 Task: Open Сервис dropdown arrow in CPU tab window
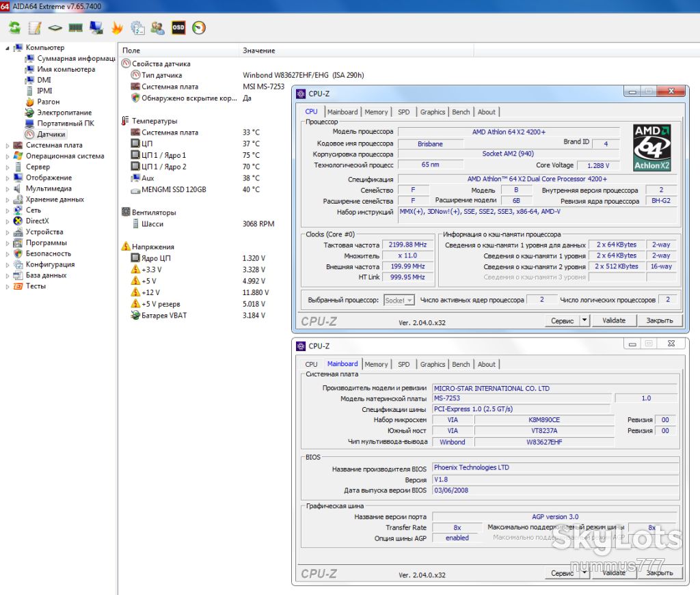[584, 320]
